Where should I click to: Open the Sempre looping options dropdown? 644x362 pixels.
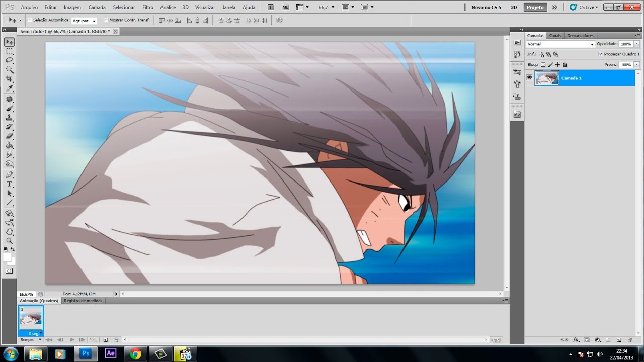point(31,340)
